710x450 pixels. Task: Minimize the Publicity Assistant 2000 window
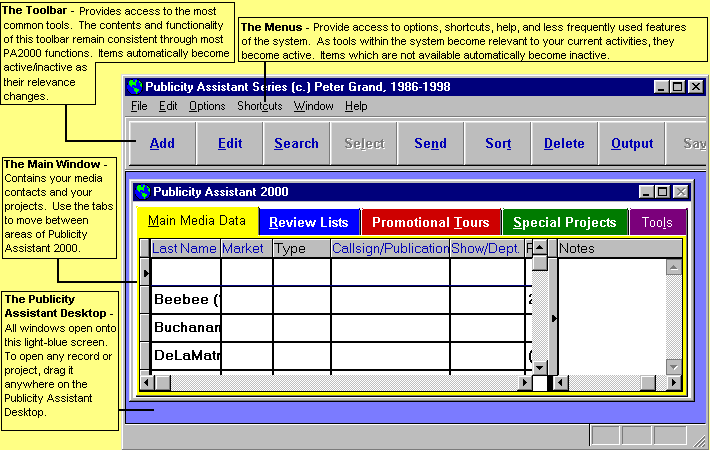coord(646,192)
